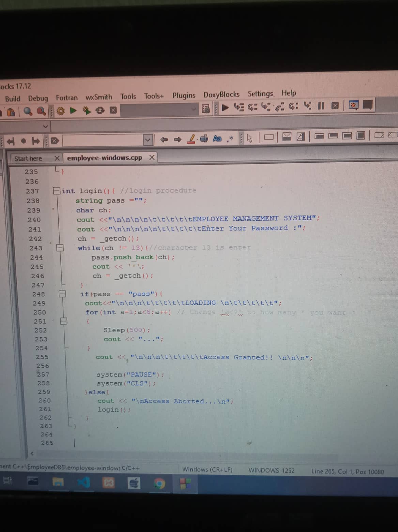The image size is (398, 532).
Task: Open File Explorer from taskbar
Action: 58,482
